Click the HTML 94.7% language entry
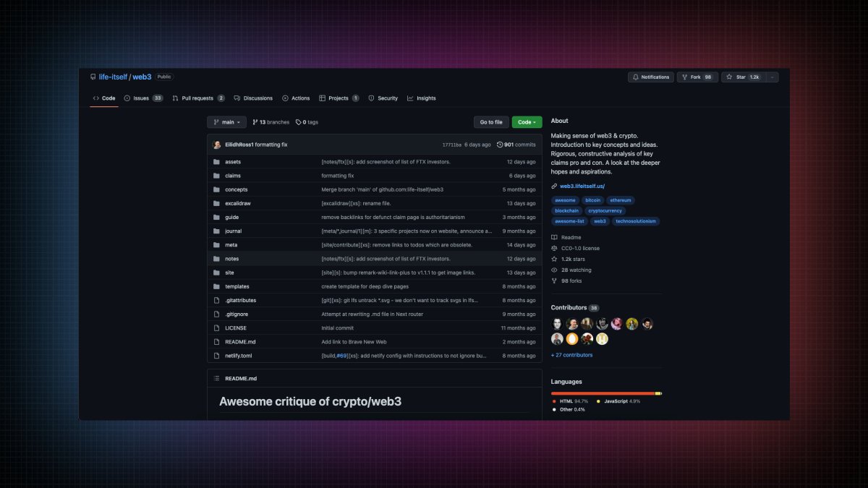 (571, 401)
